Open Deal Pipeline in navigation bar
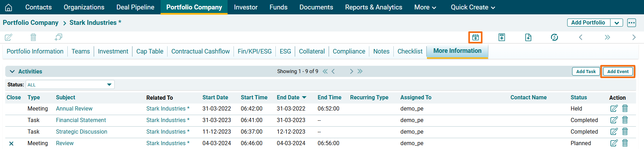Screen dimensions: 644x149 click(135, 7)
